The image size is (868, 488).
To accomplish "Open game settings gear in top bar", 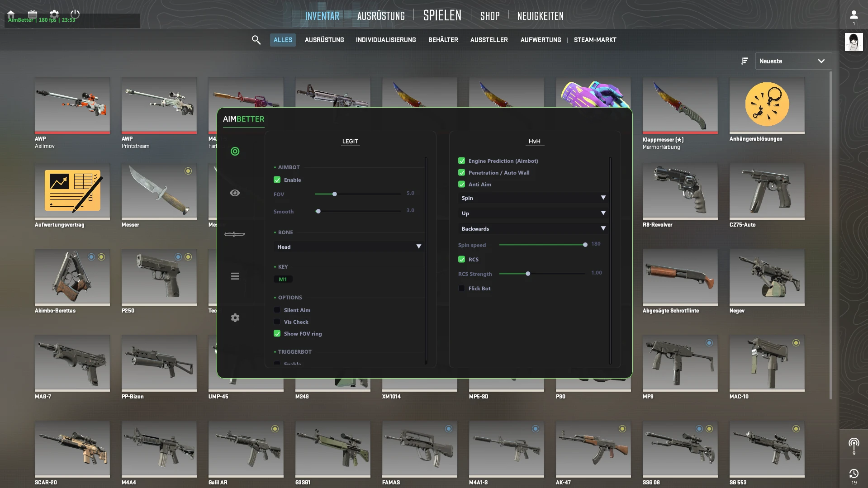I will coord(54,14).
